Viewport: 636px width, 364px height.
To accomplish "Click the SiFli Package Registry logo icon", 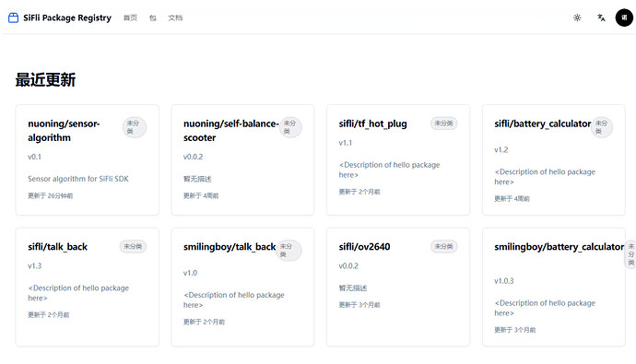I will click(14, 18).
